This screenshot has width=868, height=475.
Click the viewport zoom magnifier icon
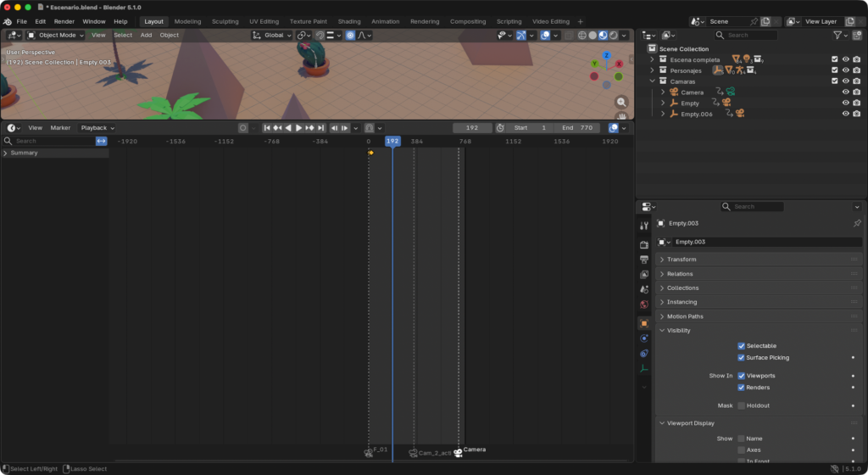click(621, 102)
